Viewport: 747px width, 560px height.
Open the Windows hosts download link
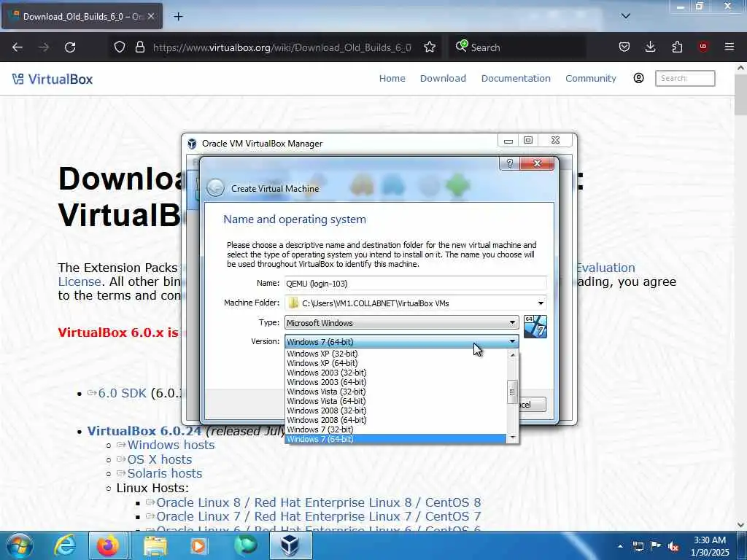click(x=171, y=445)
